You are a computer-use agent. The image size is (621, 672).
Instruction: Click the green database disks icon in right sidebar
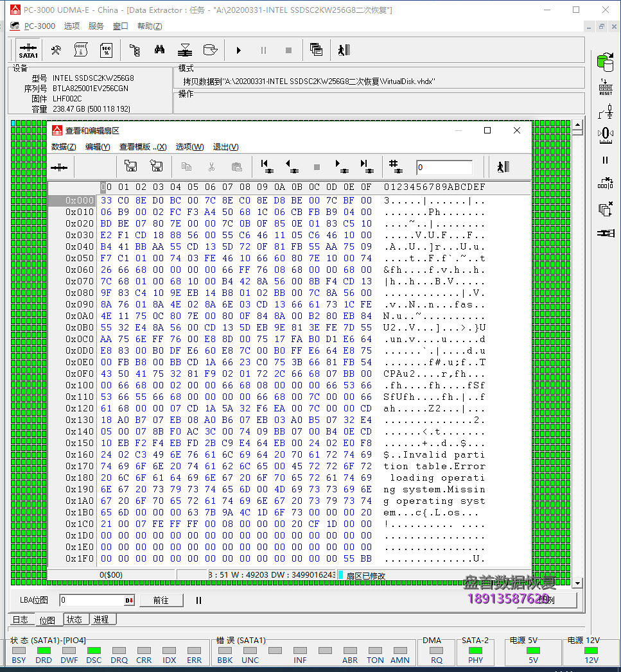tap(605, 62)
